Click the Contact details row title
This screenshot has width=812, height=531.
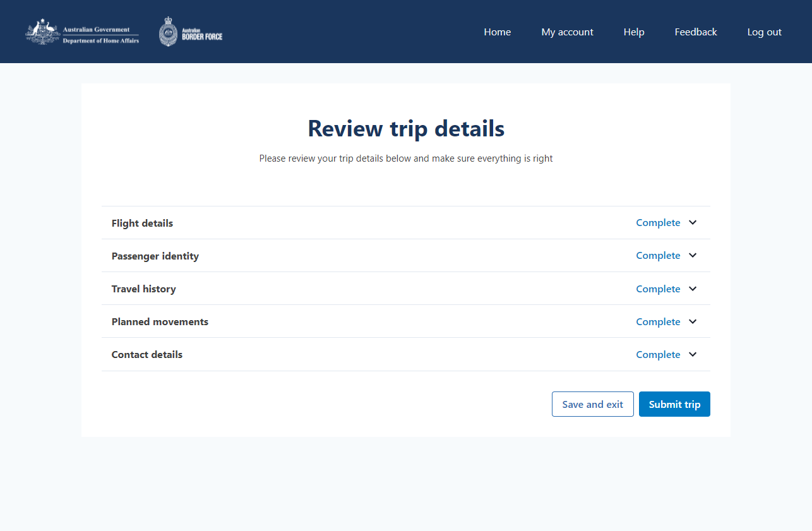[x=146, y=355]
